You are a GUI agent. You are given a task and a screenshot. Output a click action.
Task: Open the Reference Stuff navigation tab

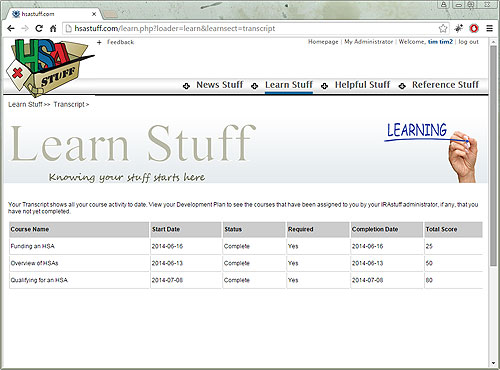(445, 85)
